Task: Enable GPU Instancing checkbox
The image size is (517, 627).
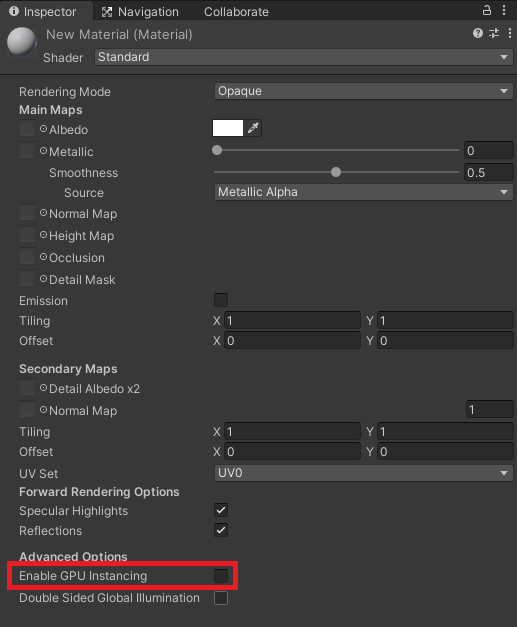Action: 221,576
